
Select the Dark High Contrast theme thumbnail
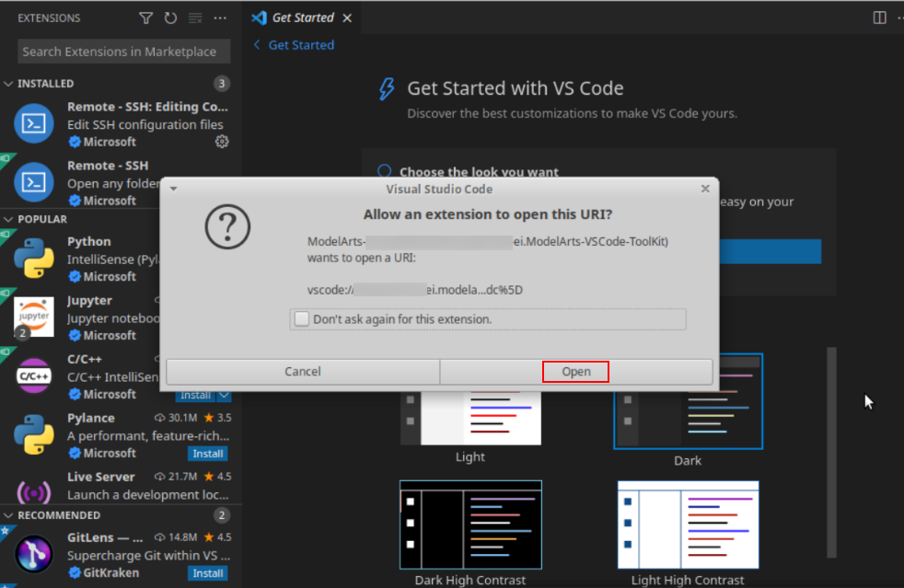470,525
